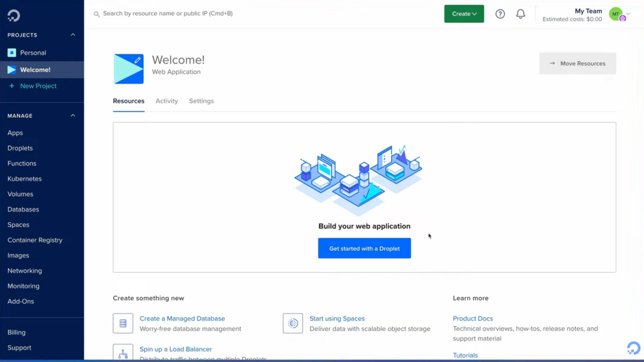Open Create a Managed Database link
This screenshot has width=644, height=362.
[182, 319]
